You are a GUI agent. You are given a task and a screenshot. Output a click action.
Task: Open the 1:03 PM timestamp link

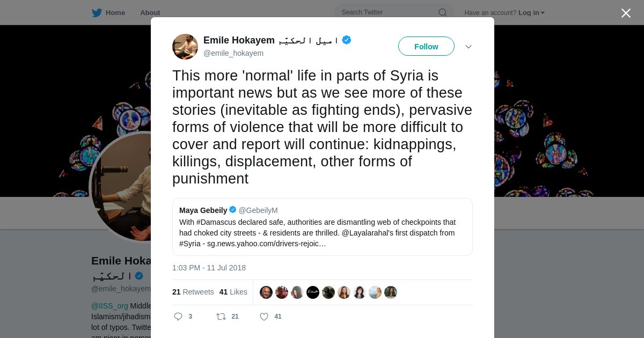coord(209,268)
